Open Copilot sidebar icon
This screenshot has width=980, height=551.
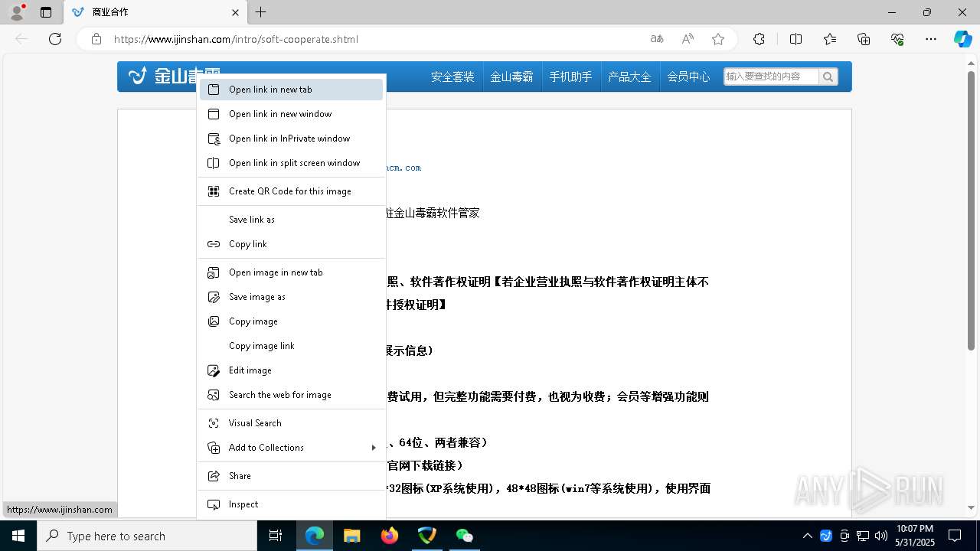(962, 39)
